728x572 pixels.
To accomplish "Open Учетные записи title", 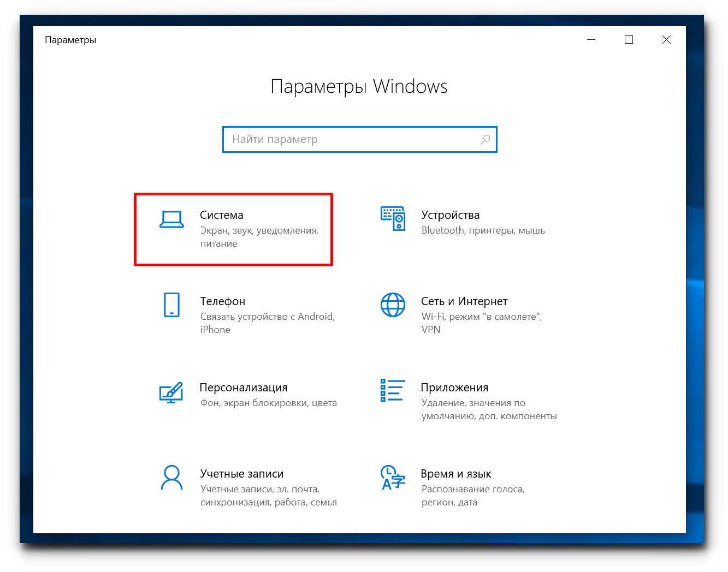I will tap(242, 474).
